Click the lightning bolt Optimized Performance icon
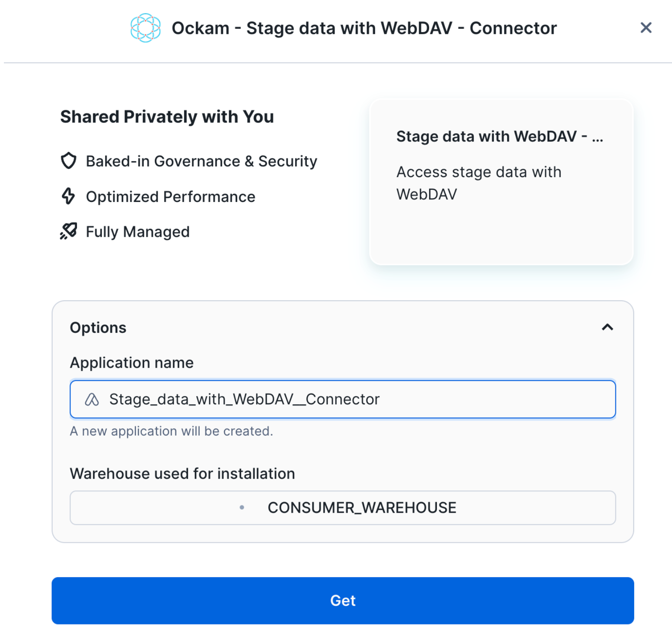The width and height of the screenshot is (672, 638). tap(68, 196)
